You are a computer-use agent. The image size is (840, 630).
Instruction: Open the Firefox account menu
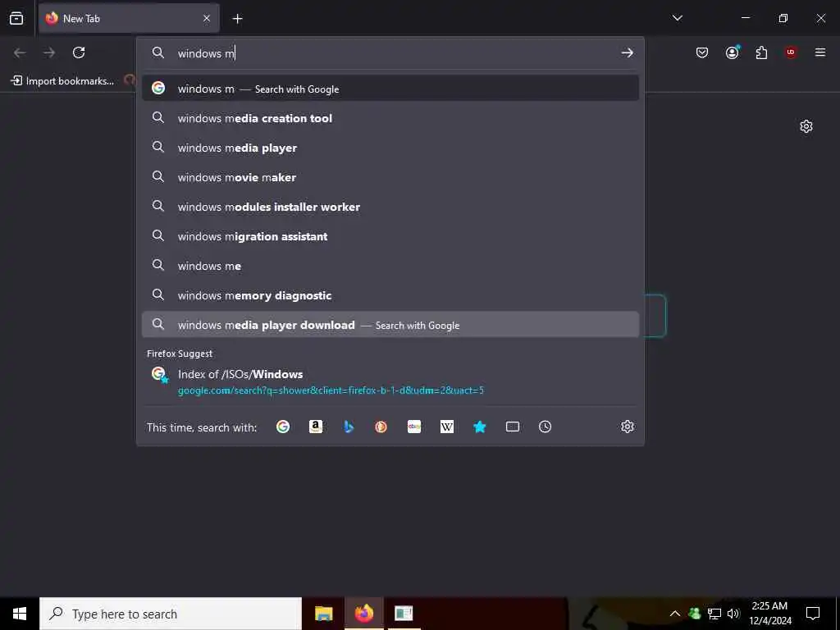coord(733,52)
